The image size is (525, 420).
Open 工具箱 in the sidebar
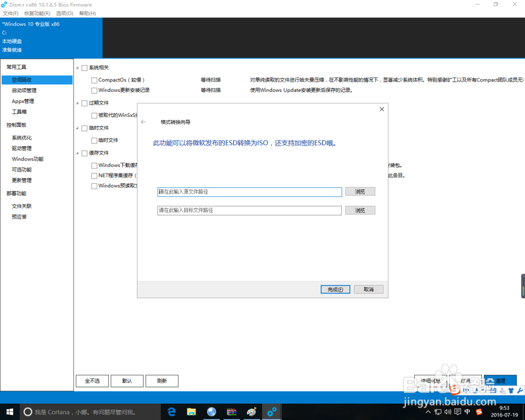click(19, 111)
